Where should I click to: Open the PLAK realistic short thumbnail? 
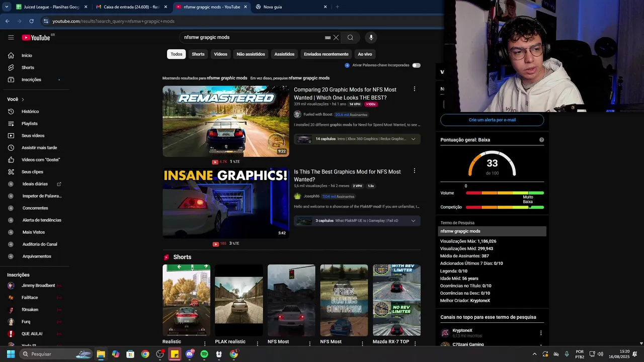tap(239, 300)
